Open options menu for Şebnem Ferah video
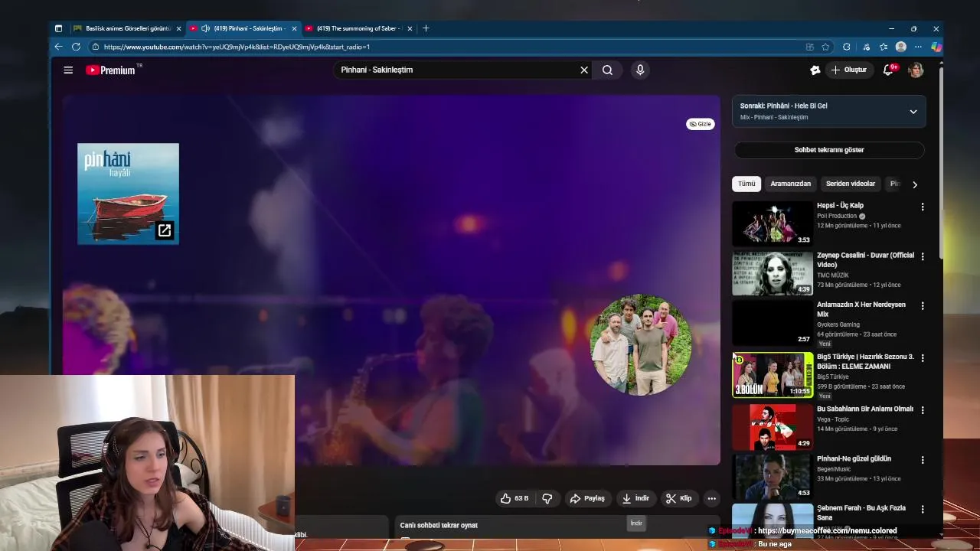Image resolution: width=980 pixels, height=551 pixels. tap(922, 509)
